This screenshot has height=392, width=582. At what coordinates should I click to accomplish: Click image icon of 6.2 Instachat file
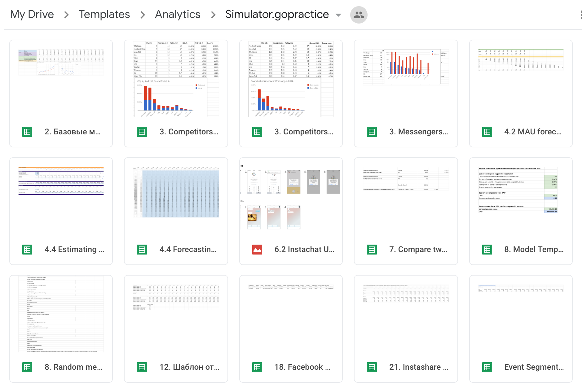tap(257, 250)
